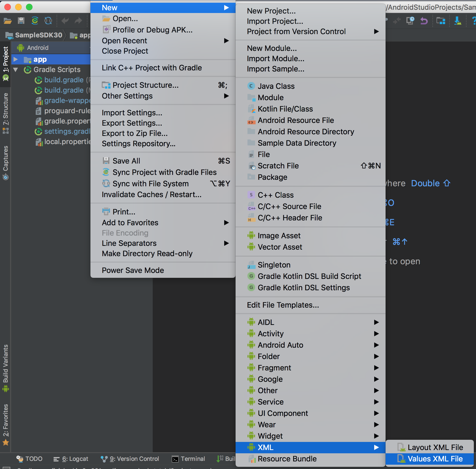This screenshot has width=476, height=469.
Task: Expand the Fragment submenu
Action: 311,368
